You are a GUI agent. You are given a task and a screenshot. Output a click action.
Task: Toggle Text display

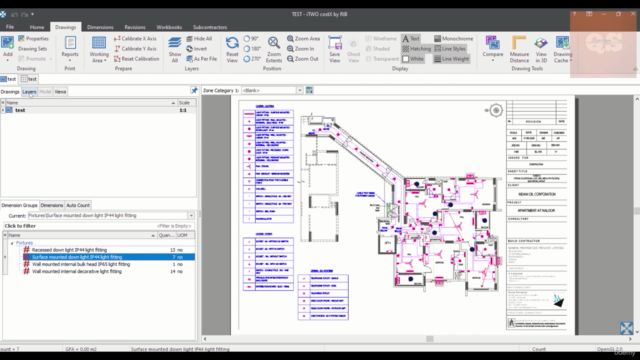[411, 38]
